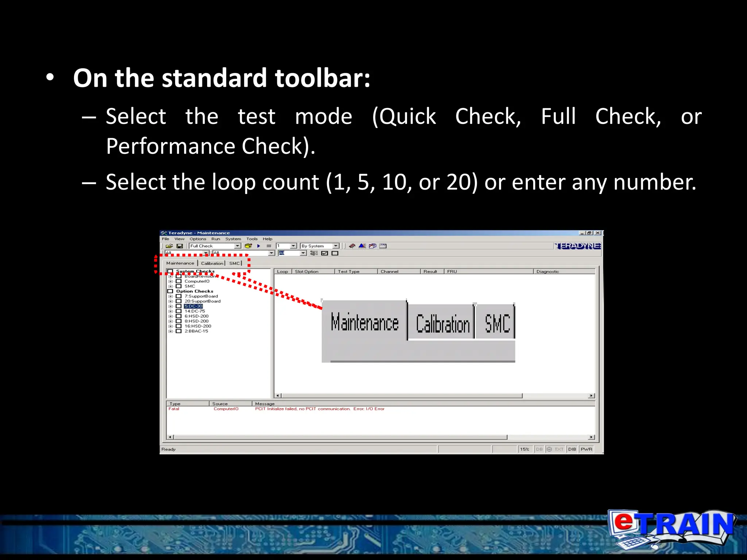Screen dimensions: 747x560
Task: Check the 6:HSD-200 checkbox
Action: (x=179, y=316)
